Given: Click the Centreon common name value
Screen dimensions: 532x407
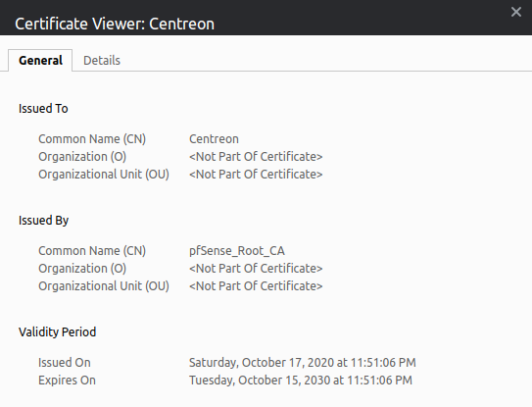Looking at the screenshot, I should point(214,139).
